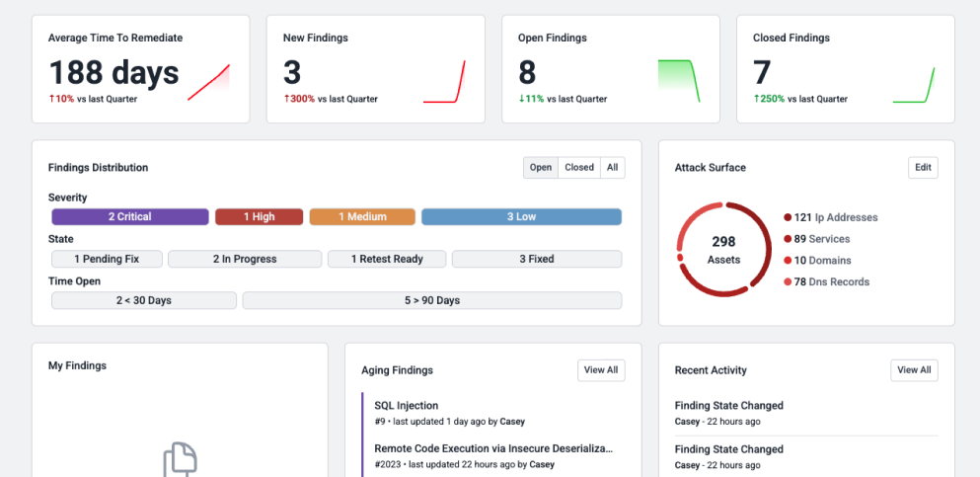Filter by 1 Pending Fix state
The height and width of the screenshot is (477, 980).
click(x=107, y=259)
